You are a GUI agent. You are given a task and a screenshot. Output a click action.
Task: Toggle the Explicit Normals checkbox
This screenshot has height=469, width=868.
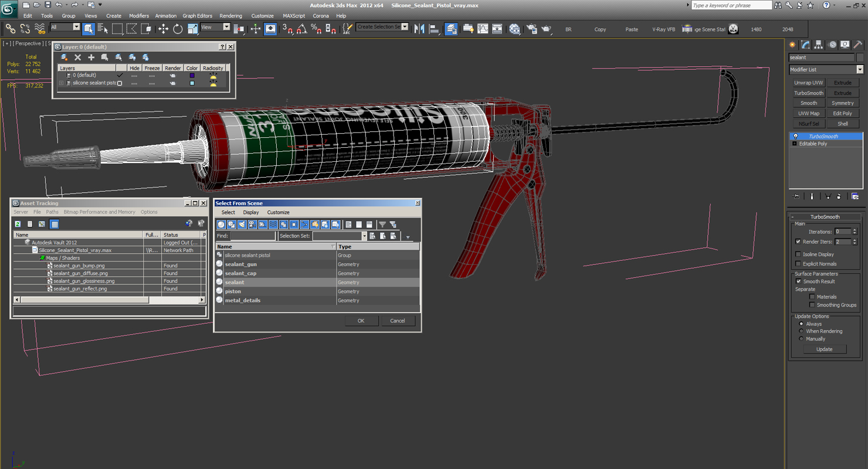(798, 264)
